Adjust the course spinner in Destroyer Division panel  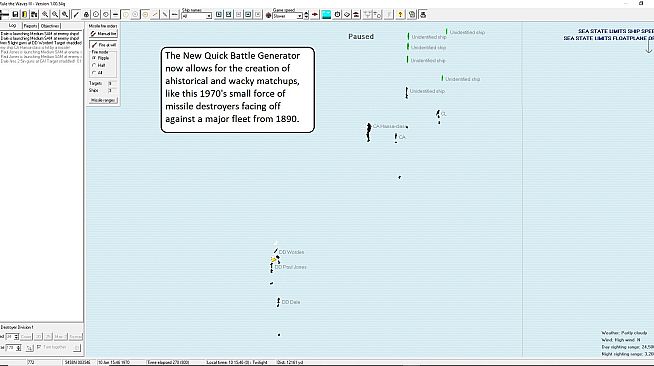tap(18, 347)
